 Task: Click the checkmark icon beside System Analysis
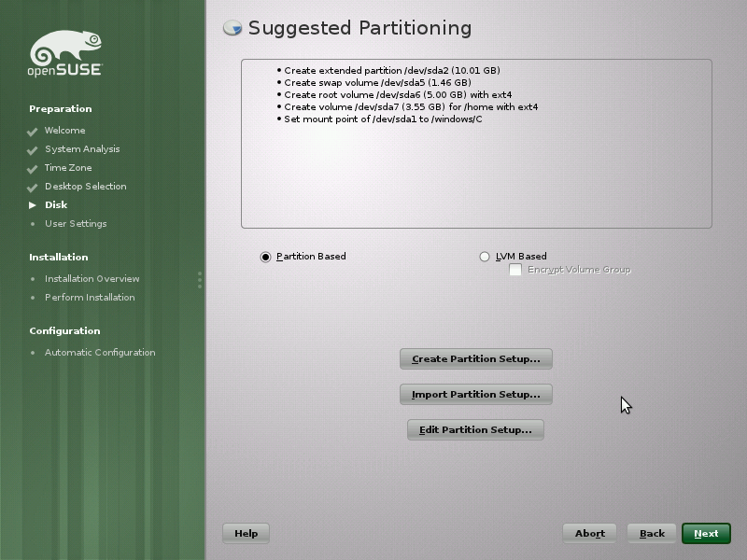(x=32, y=149)
